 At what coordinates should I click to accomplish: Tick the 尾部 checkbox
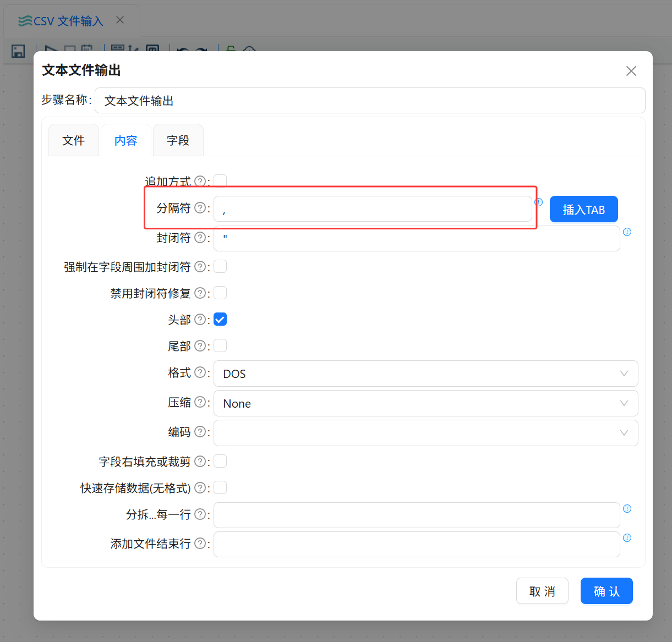220,345
